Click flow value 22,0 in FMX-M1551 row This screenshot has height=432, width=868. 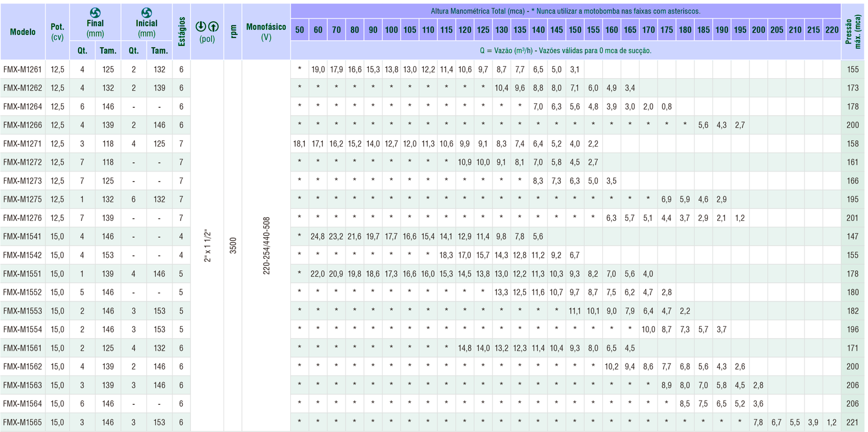[318, 274]
